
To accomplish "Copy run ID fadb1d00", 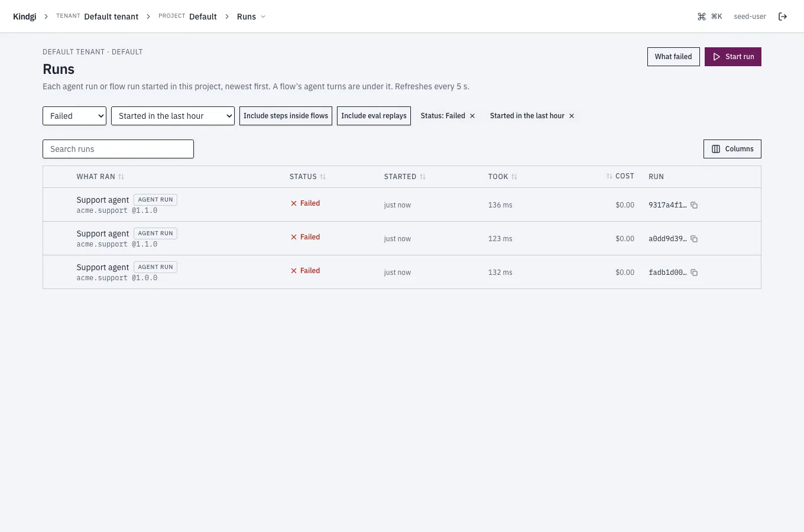I will (695, 273).
